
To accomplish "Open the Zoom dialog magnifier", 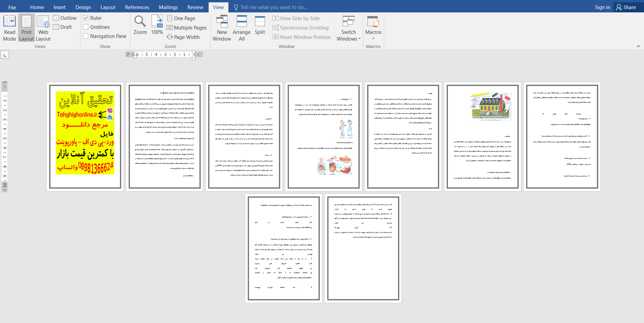I will tap(140, 25).
